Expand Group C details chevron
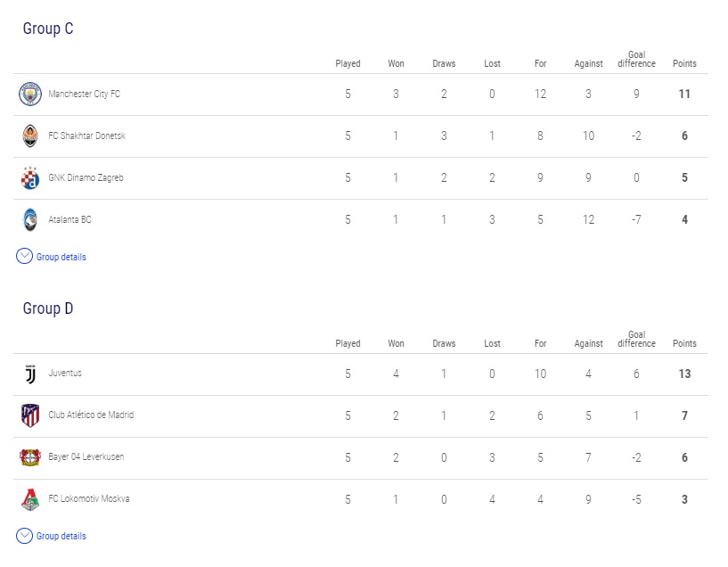This screenshot has height=567, width=728. [x=24, y=257]
